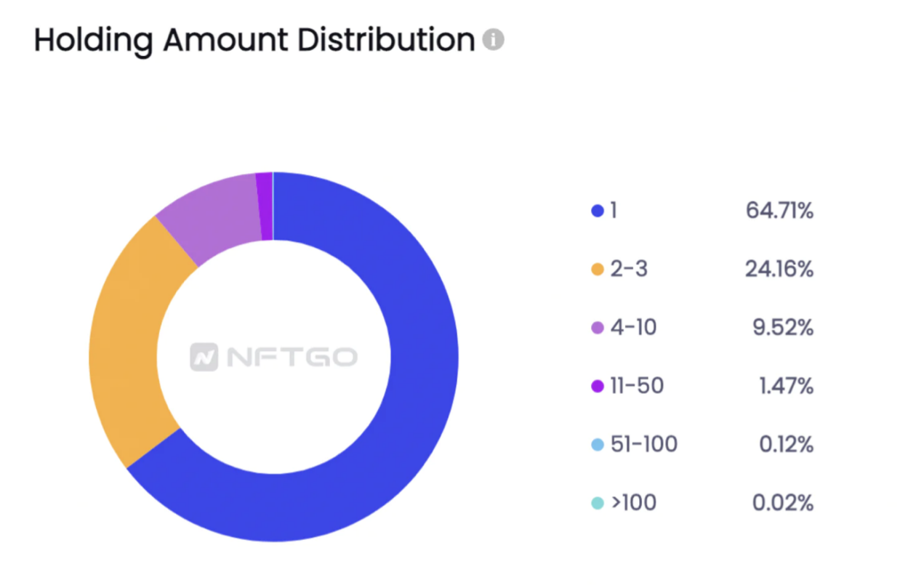The width and height of the screenshot is (924, 588).
Task: Click the >100 legend label
Action: 634,503
